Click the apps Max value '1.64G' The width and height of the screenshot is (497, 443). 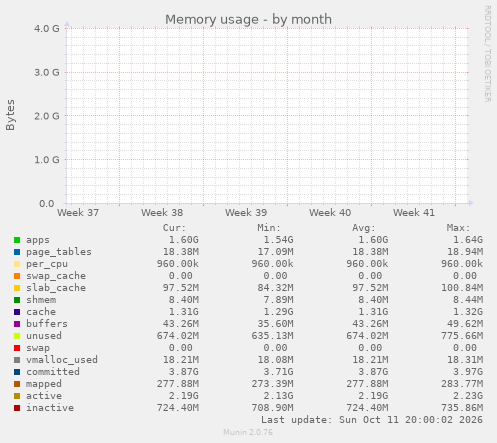click(x=468, y=240)
